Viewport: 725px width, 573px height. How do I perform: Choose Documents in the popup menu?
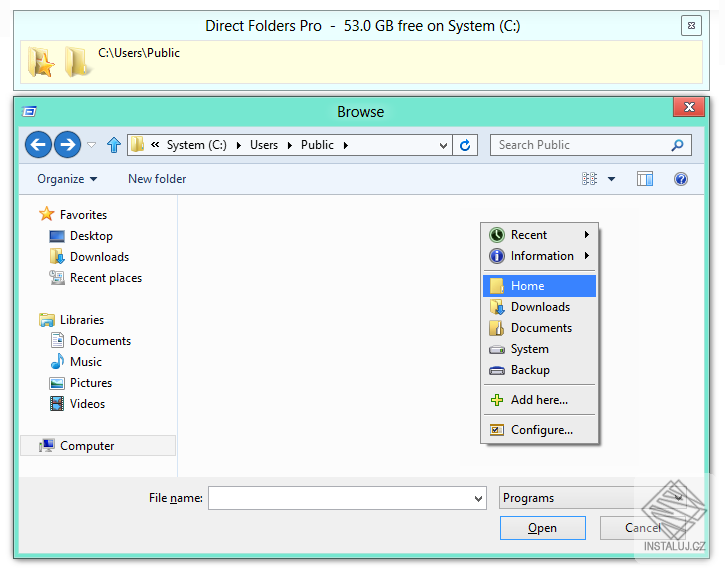pos(540,328)
